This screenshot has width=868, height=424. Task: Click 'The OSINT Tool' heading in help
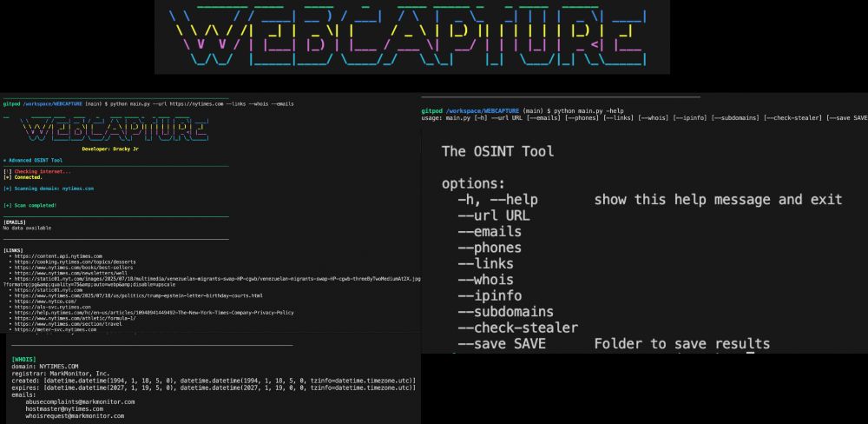coord(497,151)
